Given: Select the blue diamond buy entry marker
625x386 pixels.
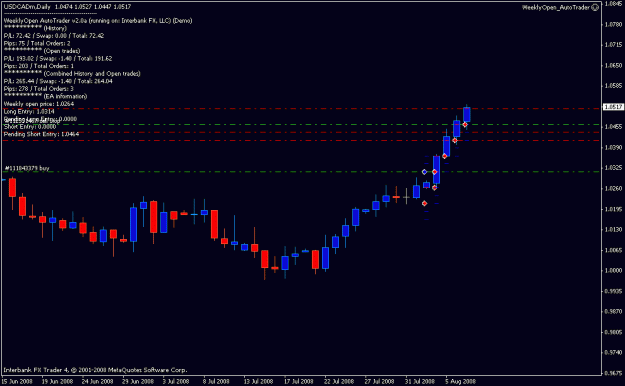Looking at the screenshot, I should [425, 172].
